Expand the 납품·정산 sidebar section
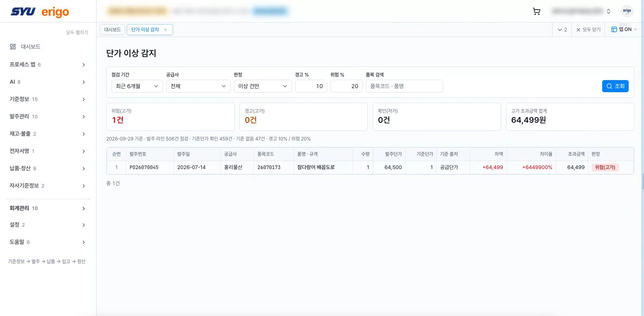This screenshot has width=644, height=316. 48,168
